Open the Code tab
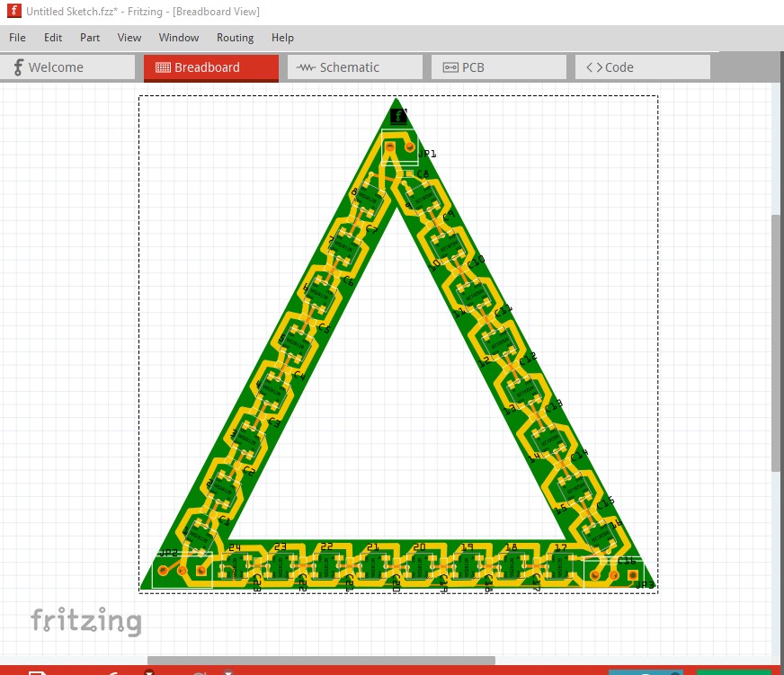The height and width of the screenshot is (675, 784). click(642, 67)
